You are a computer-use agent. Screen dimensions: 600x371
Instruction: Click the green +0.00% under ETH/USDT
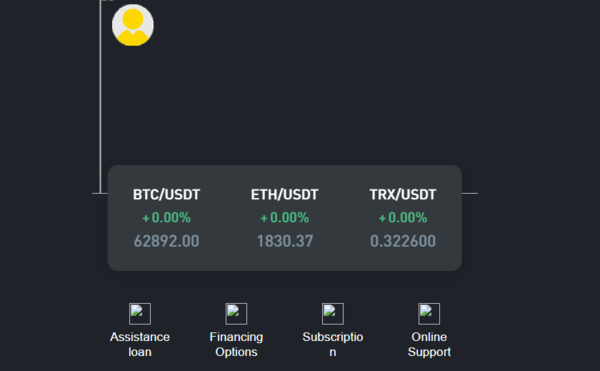click(285, 218)
